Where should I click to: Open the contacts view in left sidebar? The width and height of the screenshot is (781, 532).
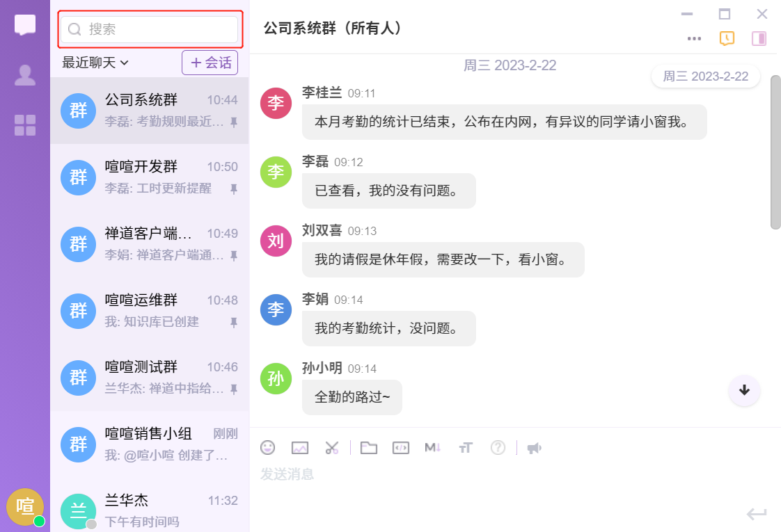point(25,75)
